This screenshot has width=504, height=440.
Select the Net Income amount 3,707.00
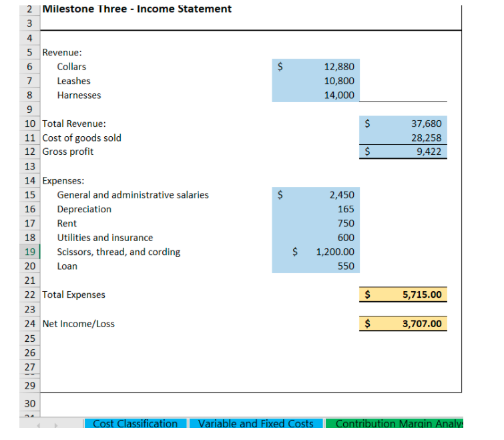(x=403, y=323)
